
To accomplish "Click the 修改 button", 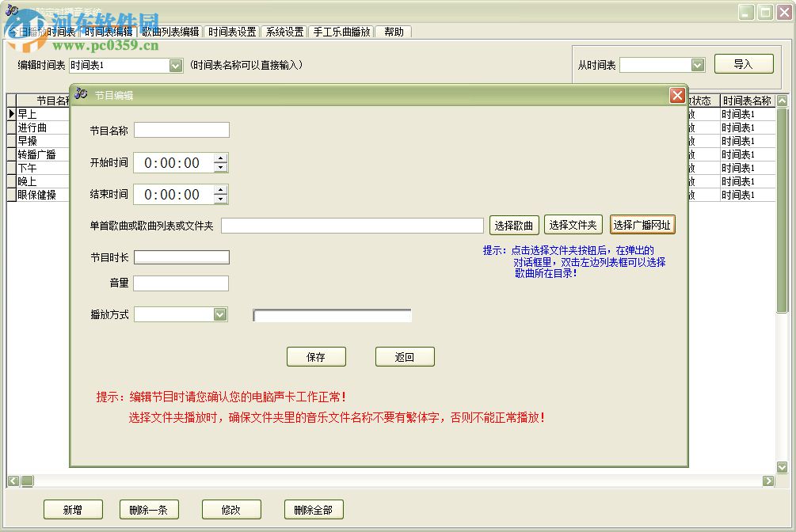I will pos(231,510).
